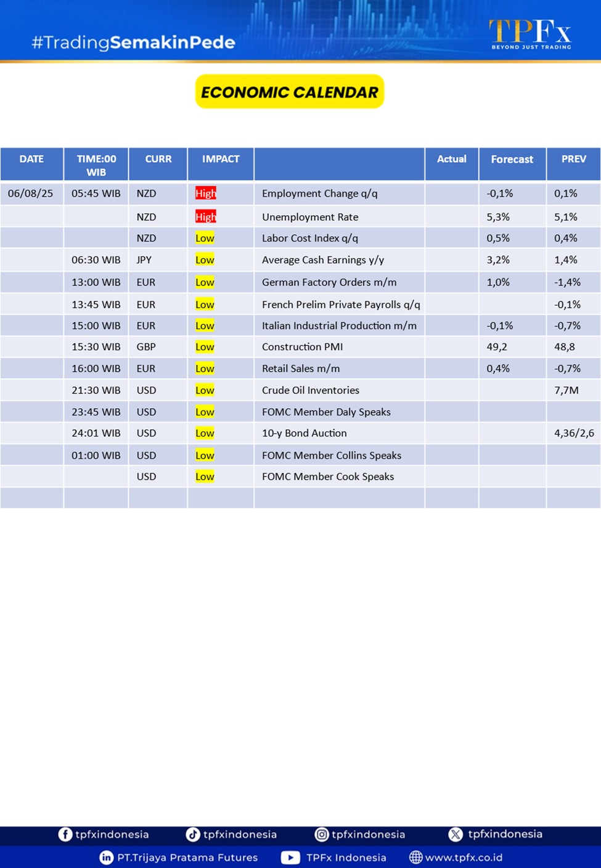Click the CURR column header
The image size is (601, 868).
158,164
